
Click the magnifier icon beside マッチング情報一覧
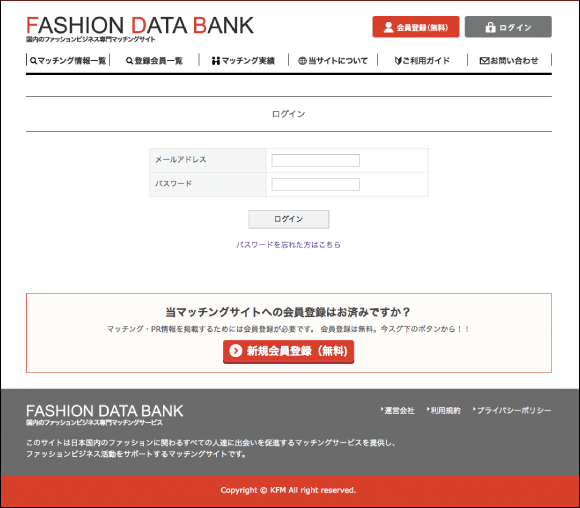[x=33, y=61]
